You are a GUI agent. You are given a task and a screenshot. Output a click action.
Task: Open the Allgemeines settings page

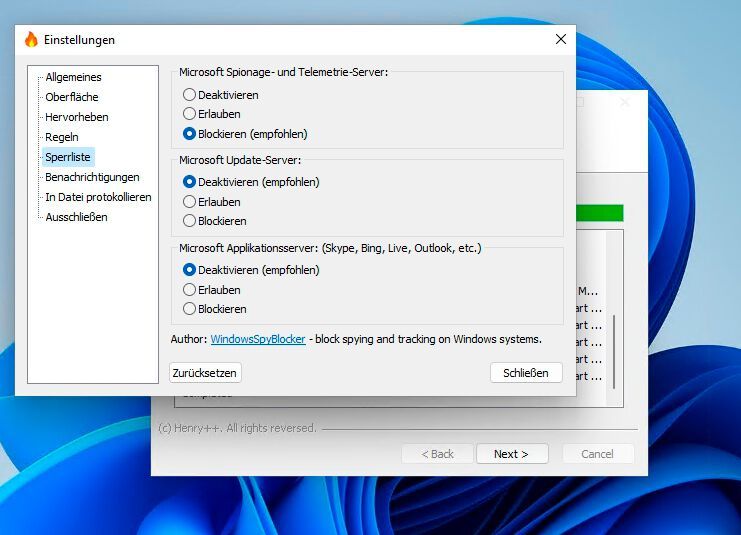click(73, 77)
